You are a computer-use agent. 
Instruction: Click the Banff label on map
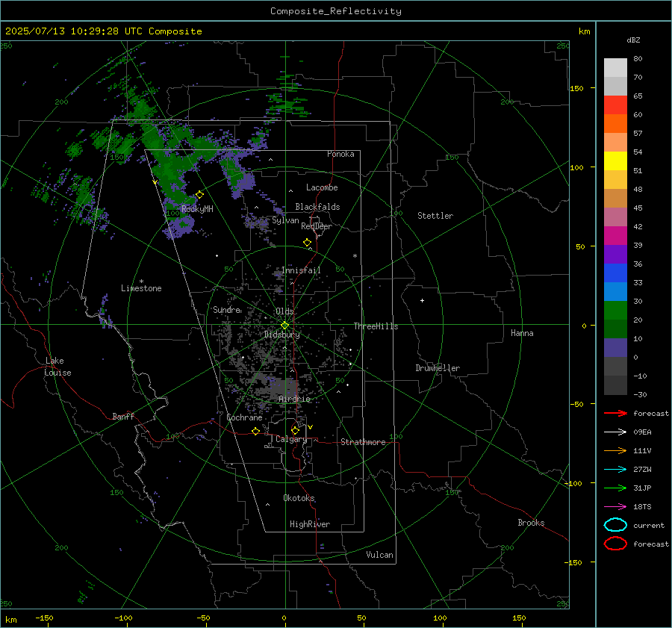pyautogui.click(x=123, y=416)
